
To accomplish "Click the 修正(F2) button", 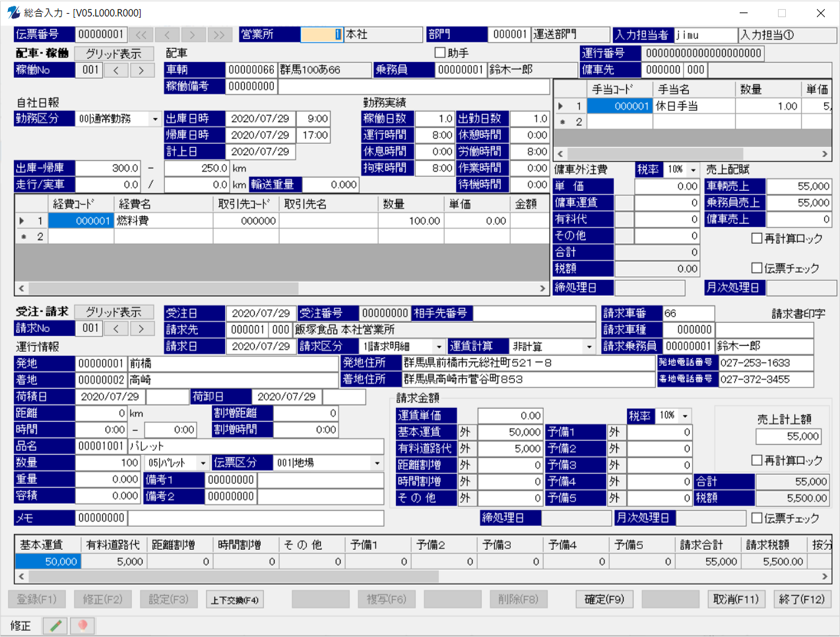I will (103, 599).
